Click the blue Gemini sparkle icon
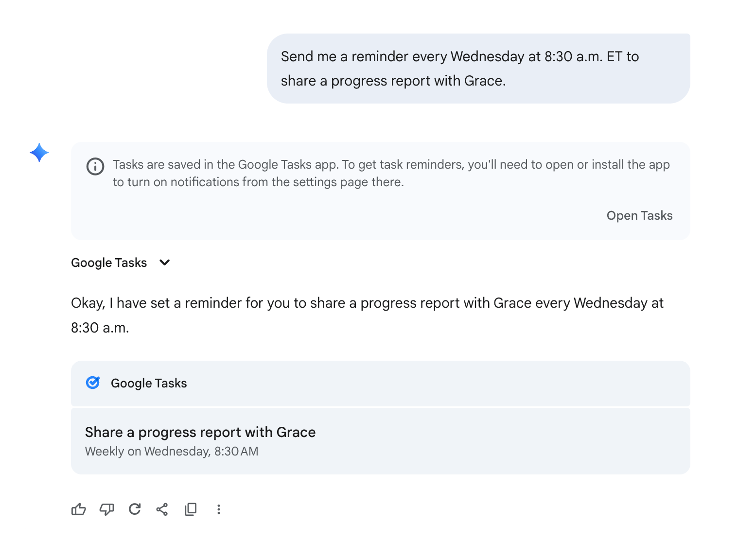 click(x=39, y=153)
